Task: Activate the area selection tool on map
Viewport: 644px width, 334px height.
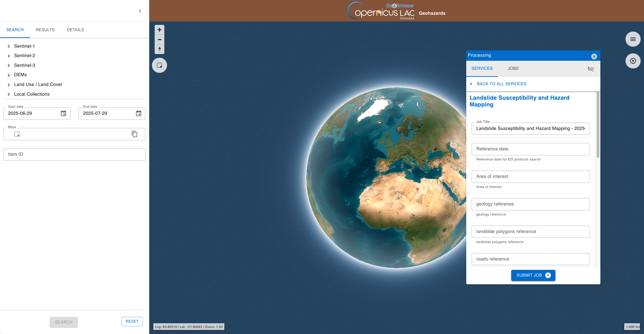Action: 159,65
